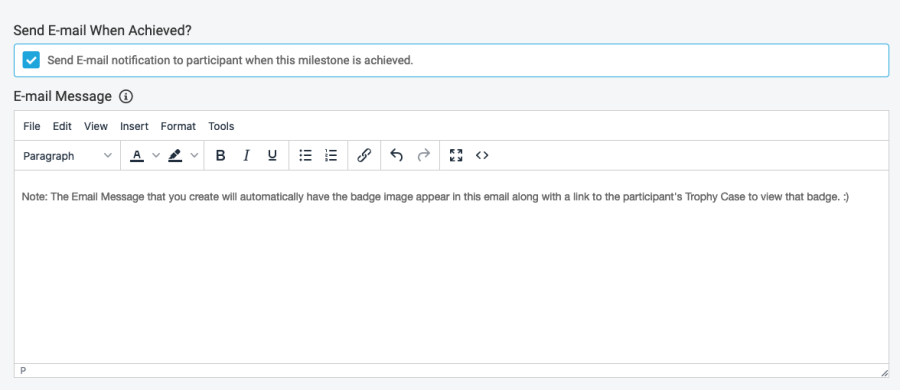
Task: Click the 'E-mail Message' field label
Action: click(62, 96)
